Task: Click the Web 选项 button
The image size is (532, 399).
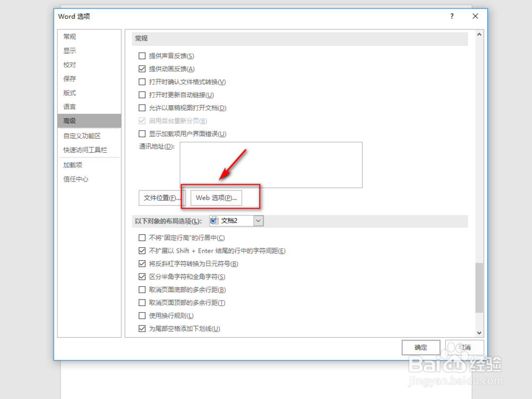Action: click(216, 198)
